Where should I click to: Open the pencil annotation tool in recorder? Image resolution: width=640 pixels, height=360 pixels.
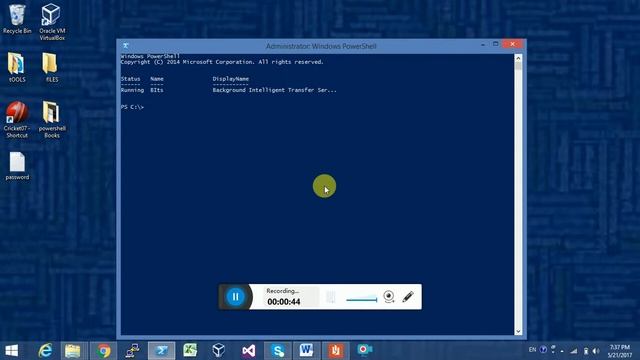click(408, 297)
